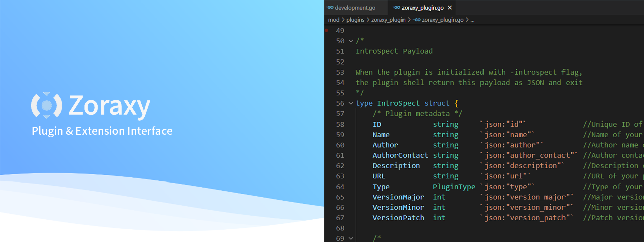Place cursor on the VersionMajor field
This screenshot has height=242, width=644.
click(x=398, y=197)
